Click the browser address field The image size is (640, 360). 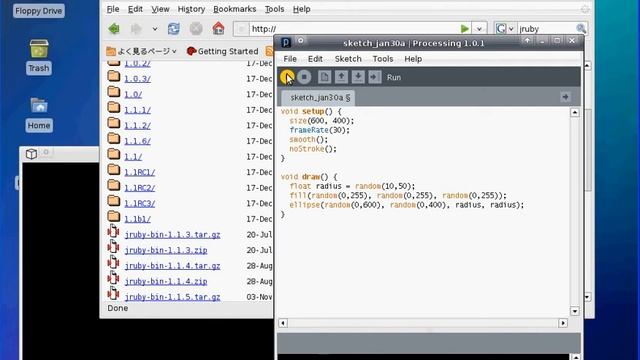[x=354, y=29]
